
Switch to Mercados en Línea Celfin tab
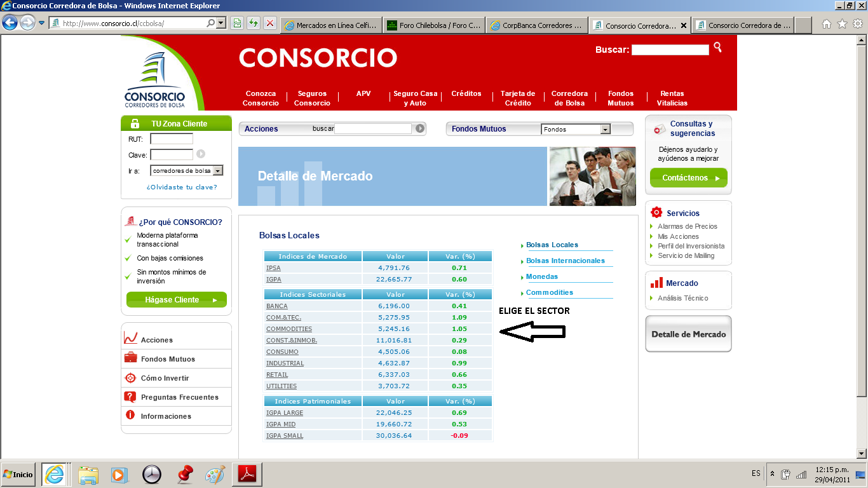(331, 25)
